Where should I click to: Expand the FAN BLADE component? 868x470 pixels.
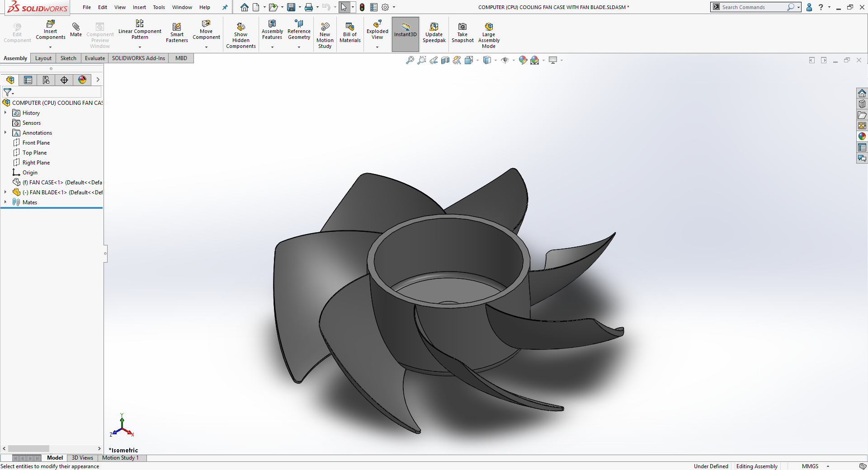[x=5, y=192]
